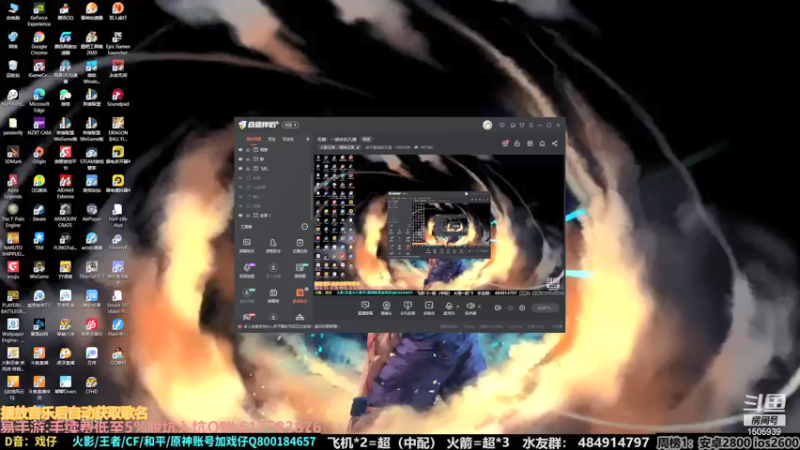Click the notification bell icon
The width and height of the screenshot is (800, 450).
542,143
